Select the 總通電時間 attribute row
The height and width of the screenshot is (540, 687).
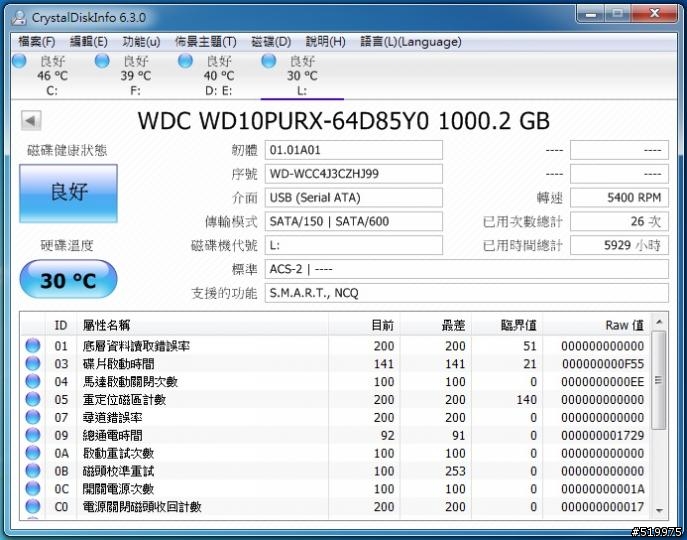336,435
